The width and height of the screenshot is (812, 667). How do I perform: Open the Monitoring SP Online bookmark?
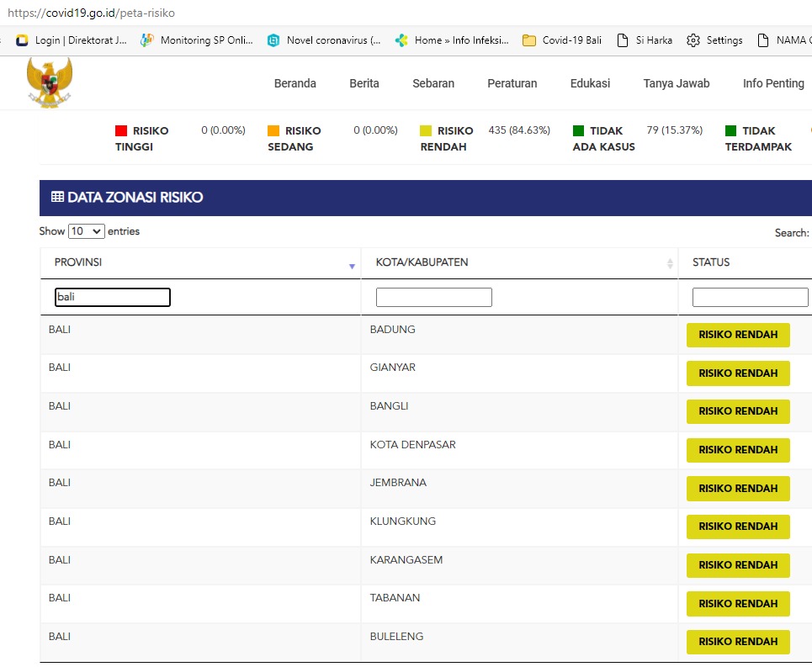point(197,40)
